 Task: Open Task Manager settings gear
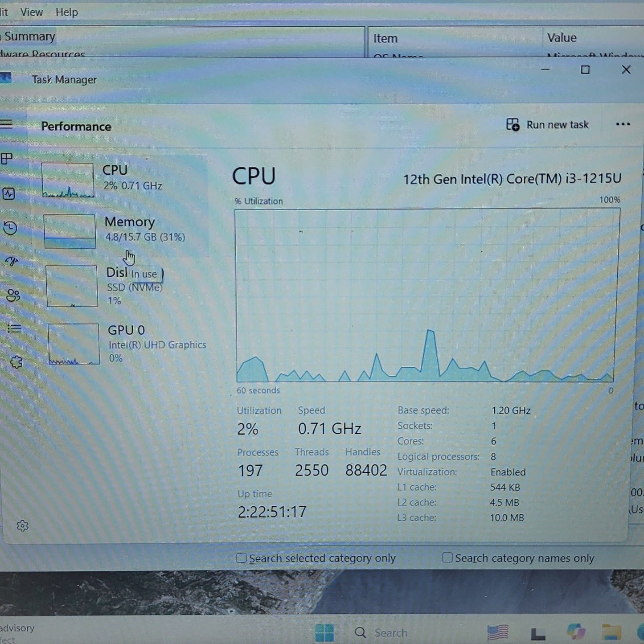[23, 526]
